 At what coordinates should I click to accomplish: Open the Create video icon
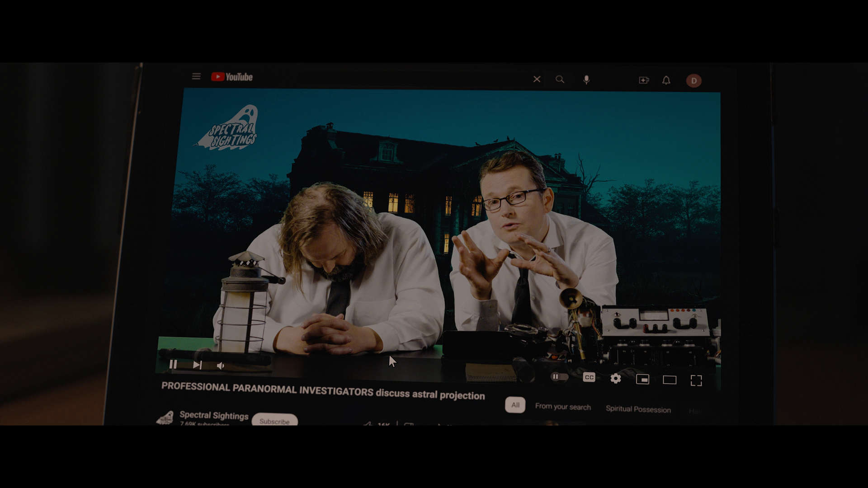coord(644,80)
